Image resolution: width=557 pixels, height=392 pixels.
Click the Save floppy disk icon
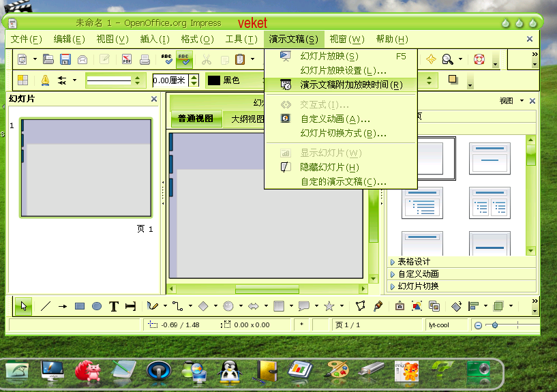pos(65,59)
